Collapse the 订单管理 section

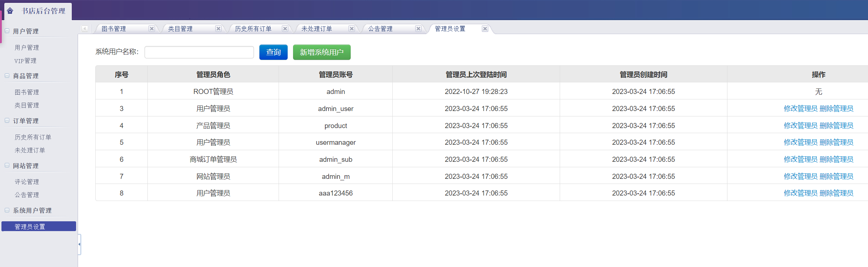(x=7, y=120)
